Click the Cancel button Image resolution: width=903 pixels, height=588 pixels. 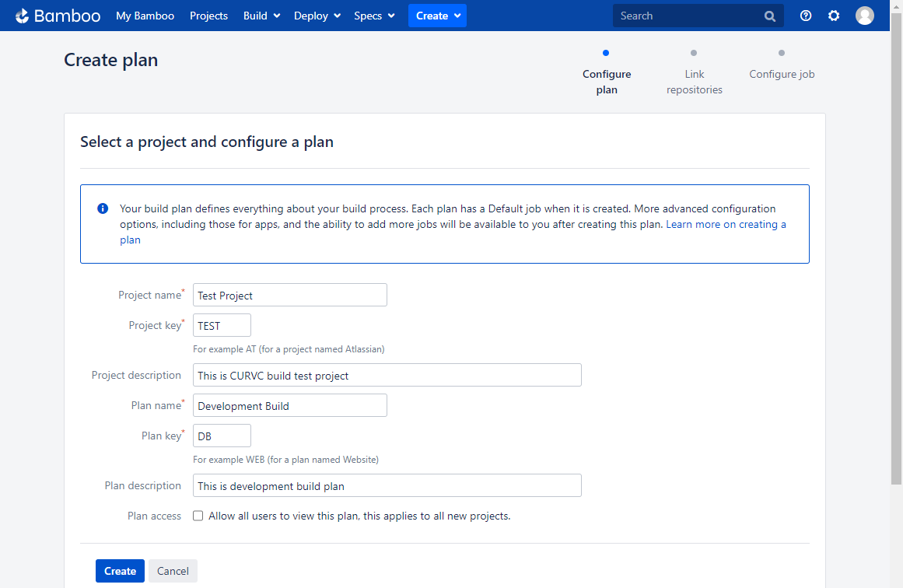tap(173, 571)
